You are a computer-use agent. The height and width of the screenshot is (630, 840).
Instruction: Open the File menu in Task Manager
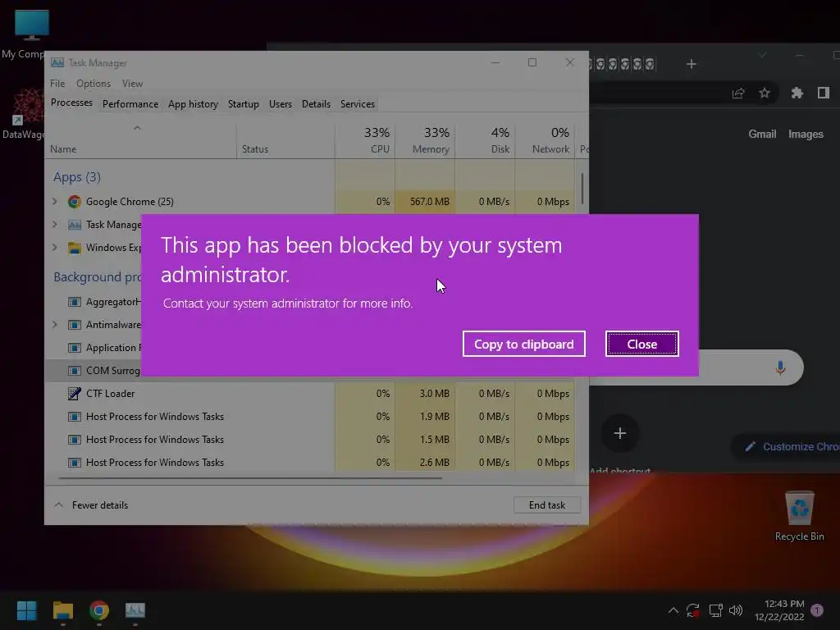pyautogui.click(x=57, y=84)
